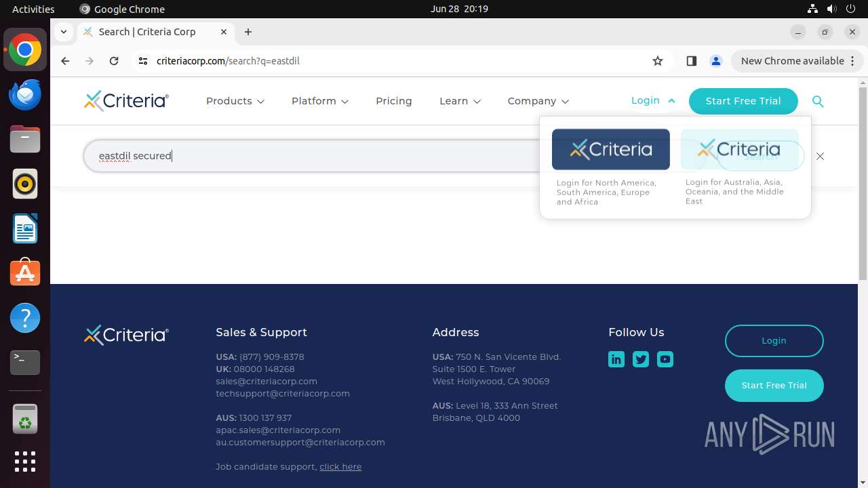Open Terminal from the dock
This screenshot has width=868, height=488.
click(x=25, y=363)
